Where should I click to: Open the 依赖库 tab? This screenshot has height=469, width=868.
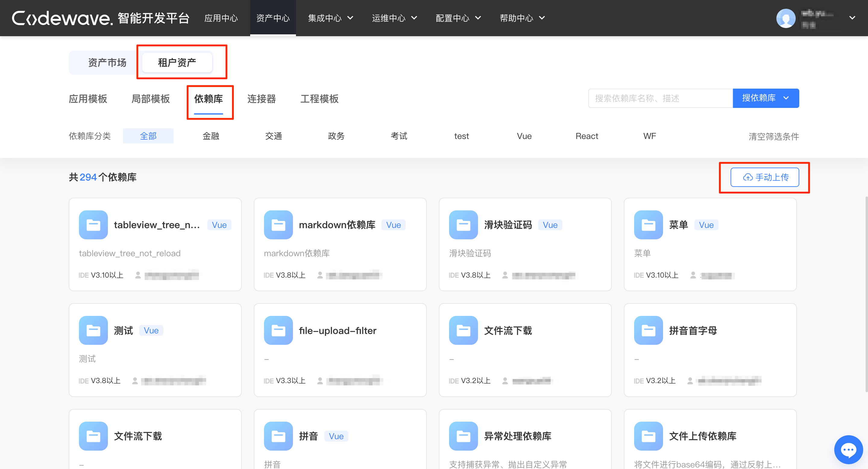pyautogui.click(x=209, y=99)
